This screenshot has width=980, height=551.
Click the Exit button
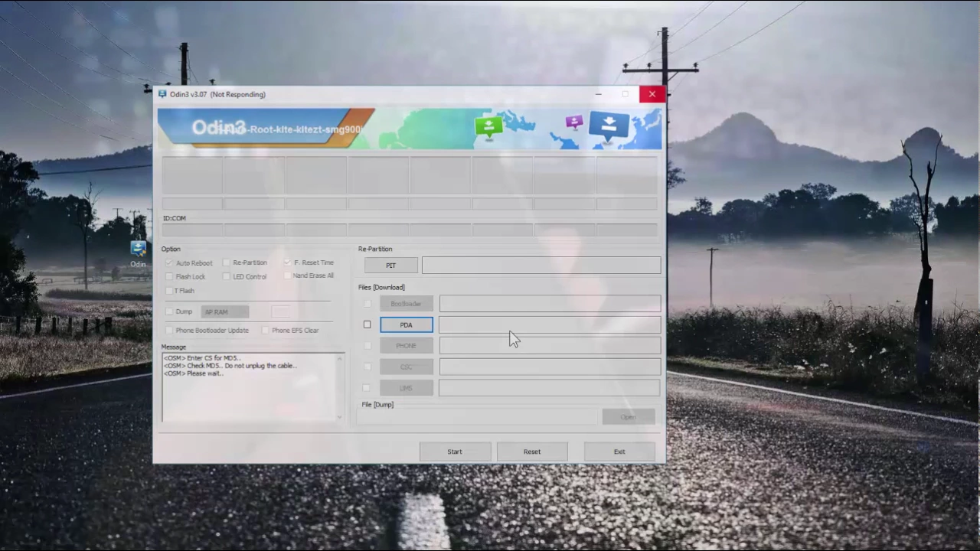pos(619,452)
